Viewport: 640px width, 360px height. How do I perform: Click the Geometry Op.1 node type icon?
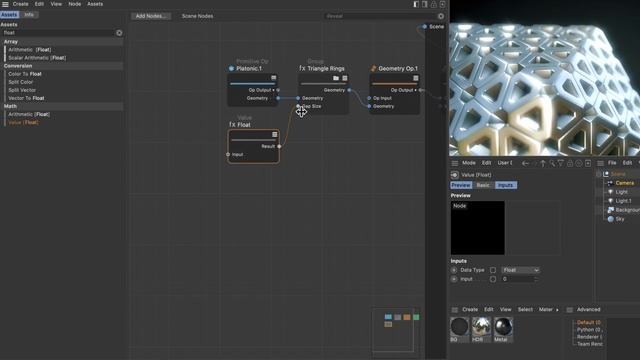373,69
